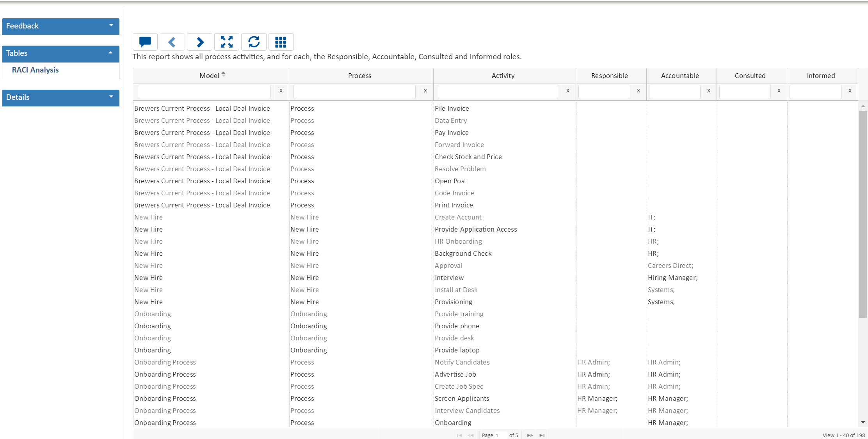The height and width of the screenshot is (439, 868).
Task: Sort by the Accountable column header
Action: (679, 76)
